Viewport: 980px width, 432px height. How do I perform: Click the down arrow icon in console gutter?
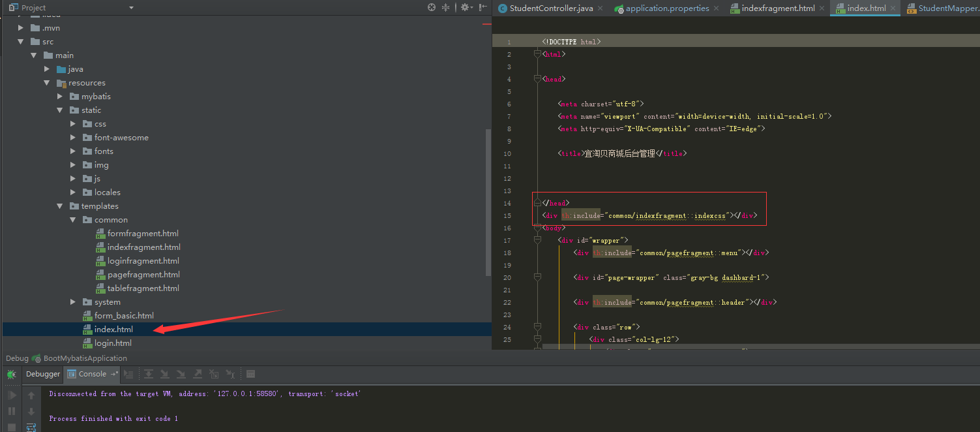click(31, 411)
